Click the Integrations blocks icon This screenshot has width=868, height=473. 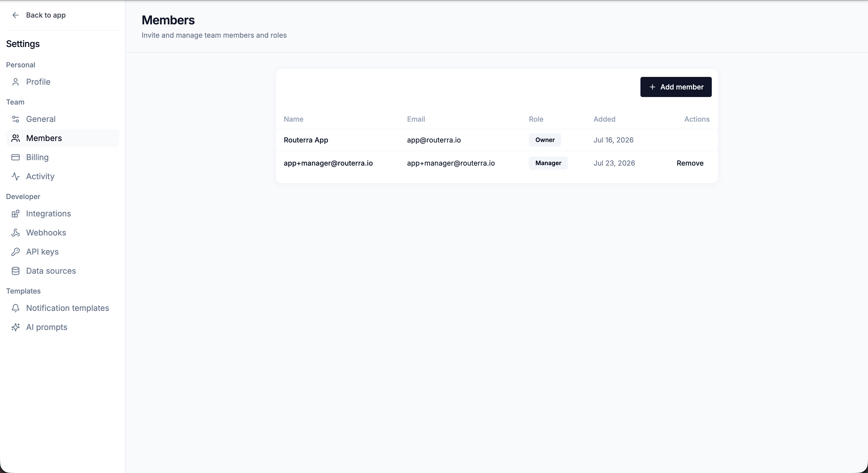click(16, 214)
